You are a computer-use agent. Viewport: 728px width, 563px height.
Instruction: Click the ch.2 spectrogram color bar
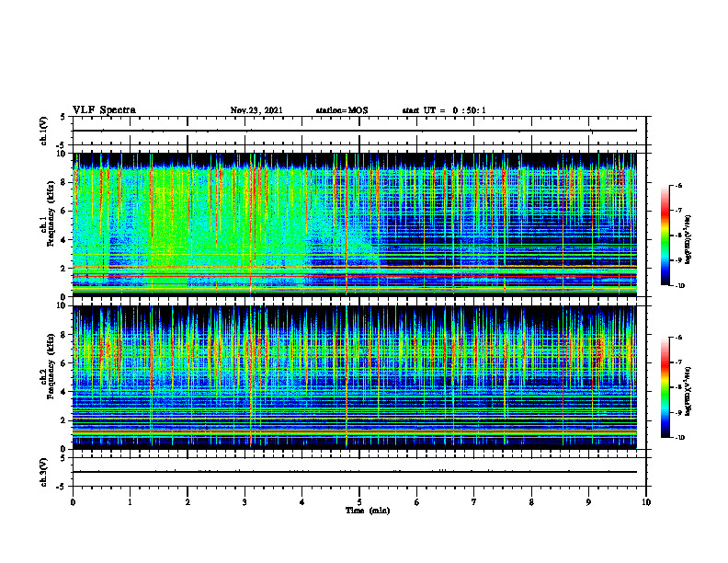pos(665,387)
